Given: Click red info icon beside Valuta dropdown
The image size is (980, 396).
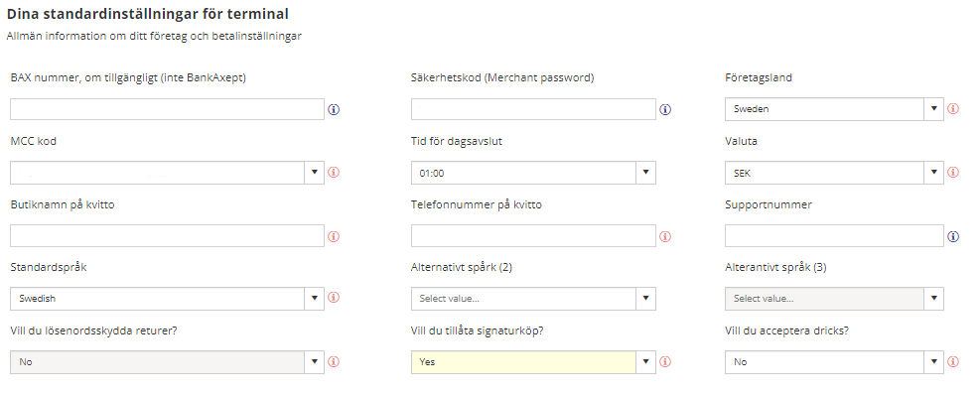Looking at the screenshot, I should tap(953, 173).
